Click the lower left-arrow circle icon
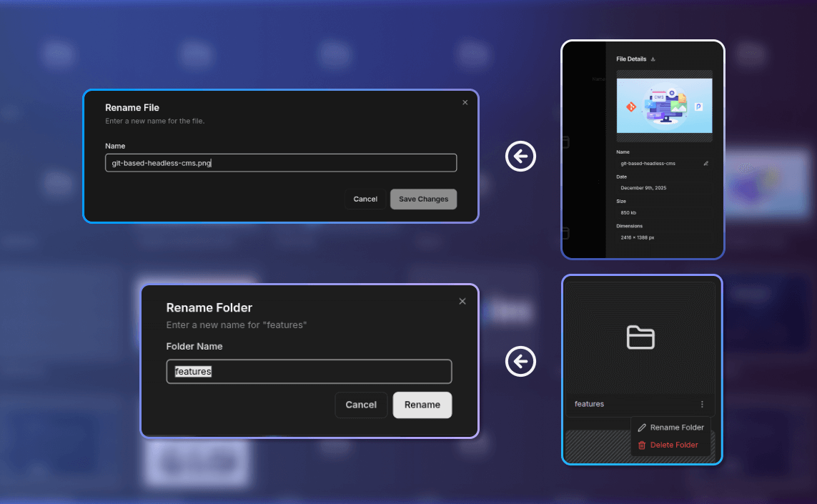The width and height of the screenshot is (817, 504). coord(520,362)
